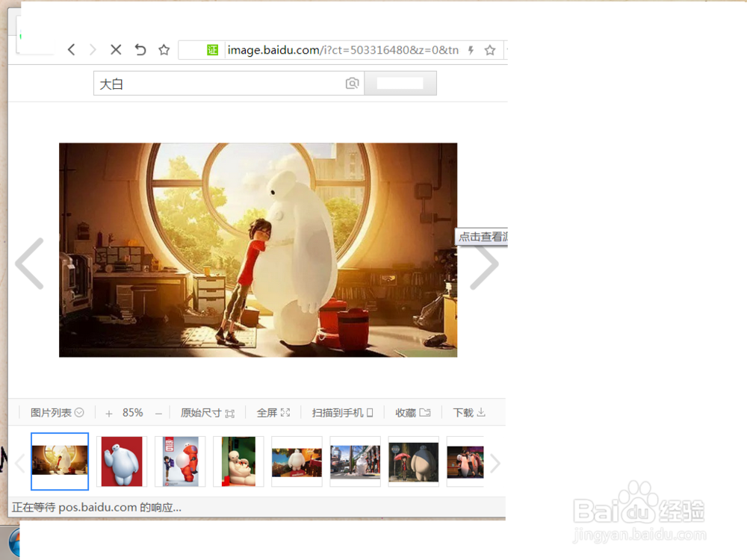
Task: Stop page loading with the X button
Action: pyautogui.click(x=116, y=49)
